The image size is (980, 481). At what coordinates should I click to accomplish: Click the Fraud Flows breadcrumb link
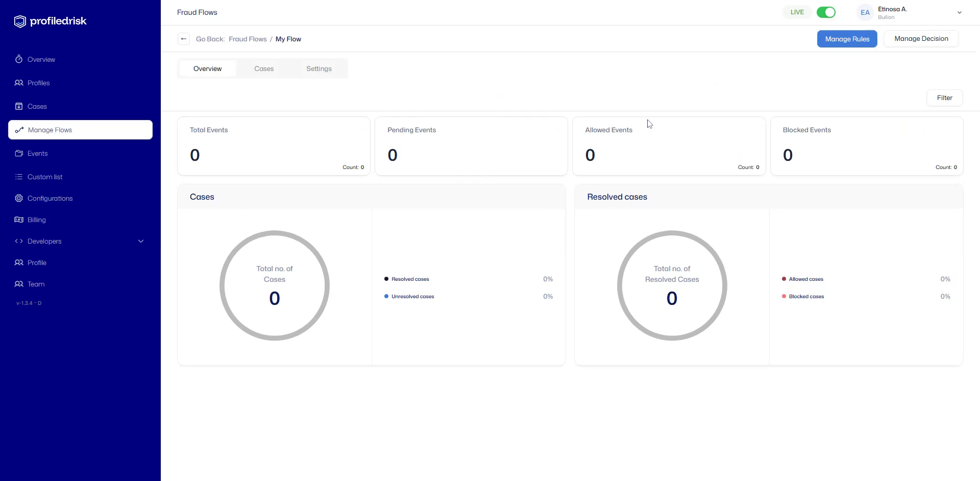[x=248, y=39]
